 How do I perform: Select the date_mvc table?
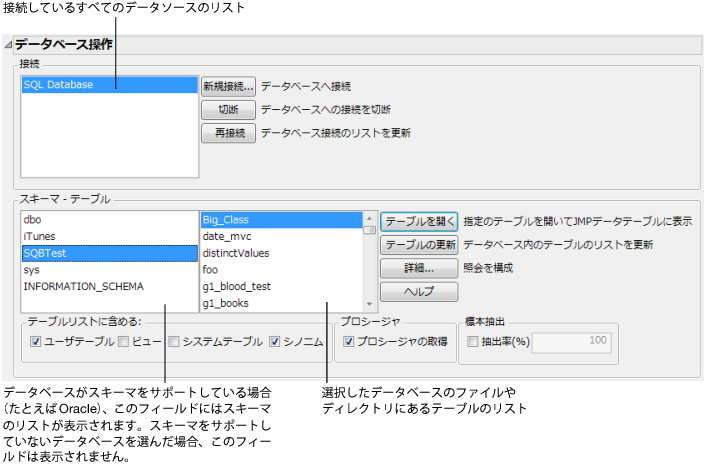(281, 237)
